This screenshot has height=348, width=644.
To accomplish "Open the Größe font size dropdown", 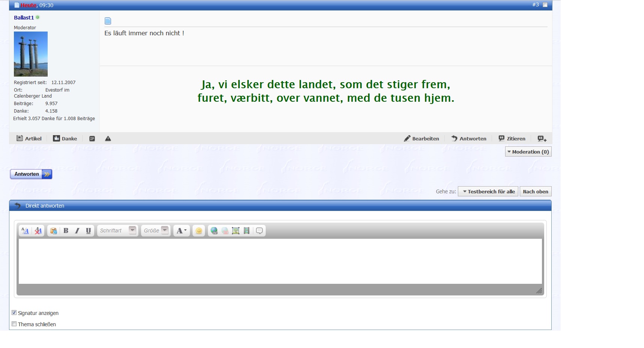I will click(156, 230).
